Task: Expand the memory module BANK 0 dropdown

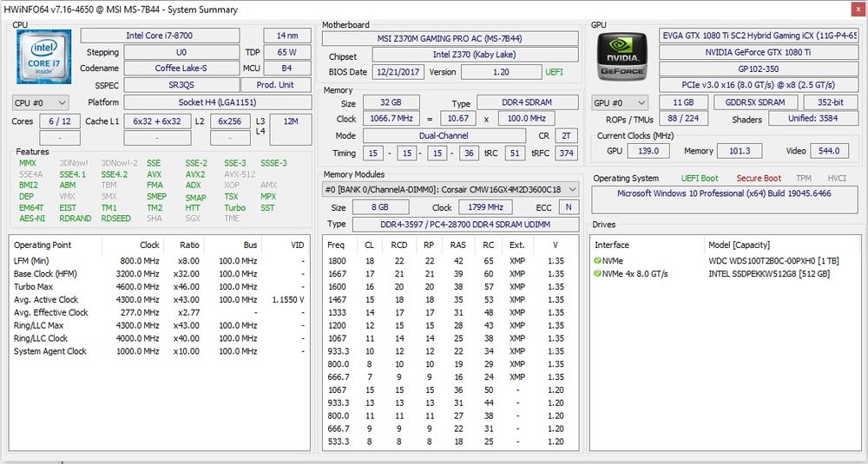Action: (x=450, y=189)
